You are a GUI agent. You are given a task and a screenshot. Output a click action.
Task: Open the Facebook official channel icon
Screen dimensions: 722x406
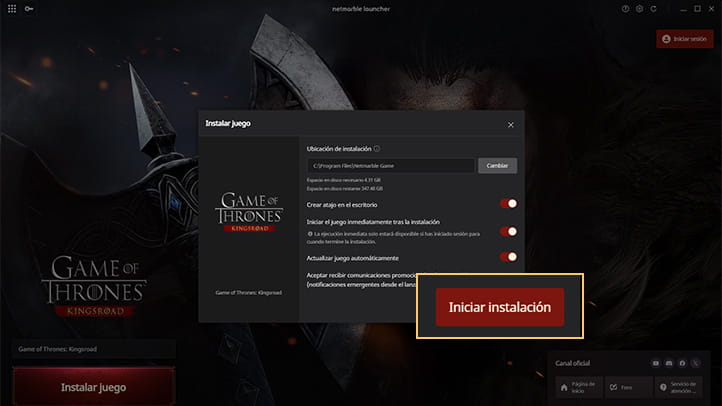[x=682, y=363]
